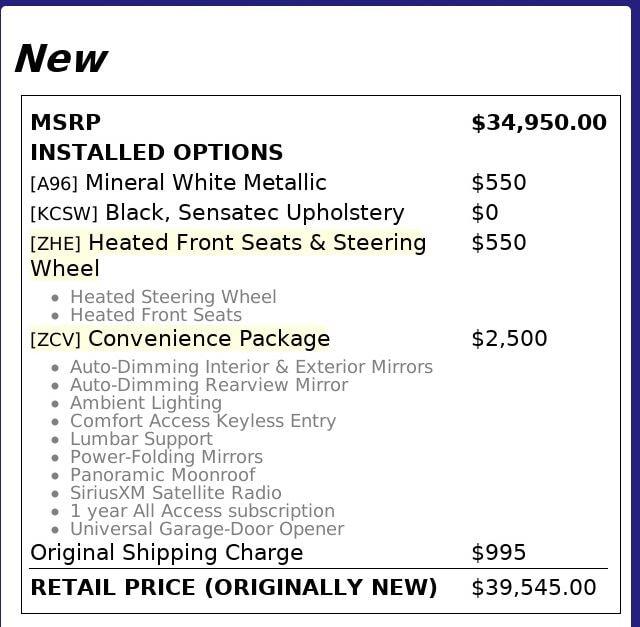This screenshot has height=627, width=640.
Task: Click the Comfort Access Keyless Entry item
Action: click(x=203, y=421)
